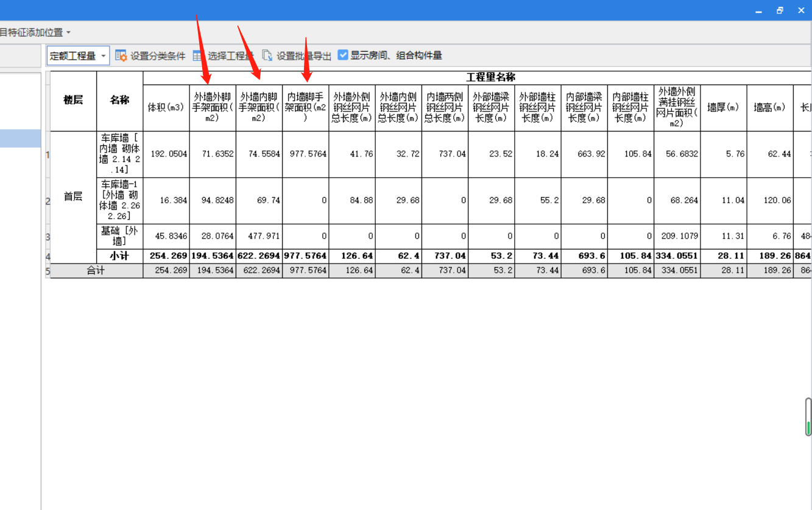Click the 外墙外脚手架面积 column header
The width and height of the screenshot is (812, 510).
(x=213, y=108)
